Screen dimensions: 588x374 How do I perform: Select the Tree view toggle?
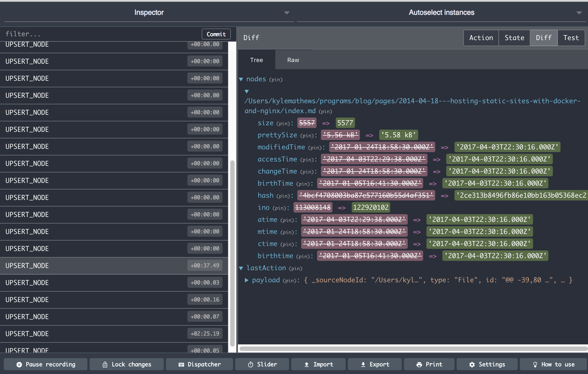pyautogui.click(x=257, y=60)
